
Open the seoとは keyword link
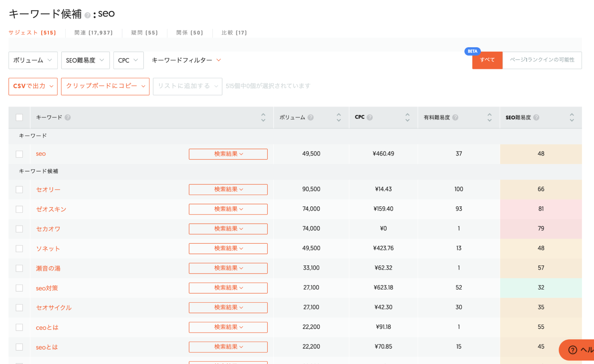[x=47, y=347]
